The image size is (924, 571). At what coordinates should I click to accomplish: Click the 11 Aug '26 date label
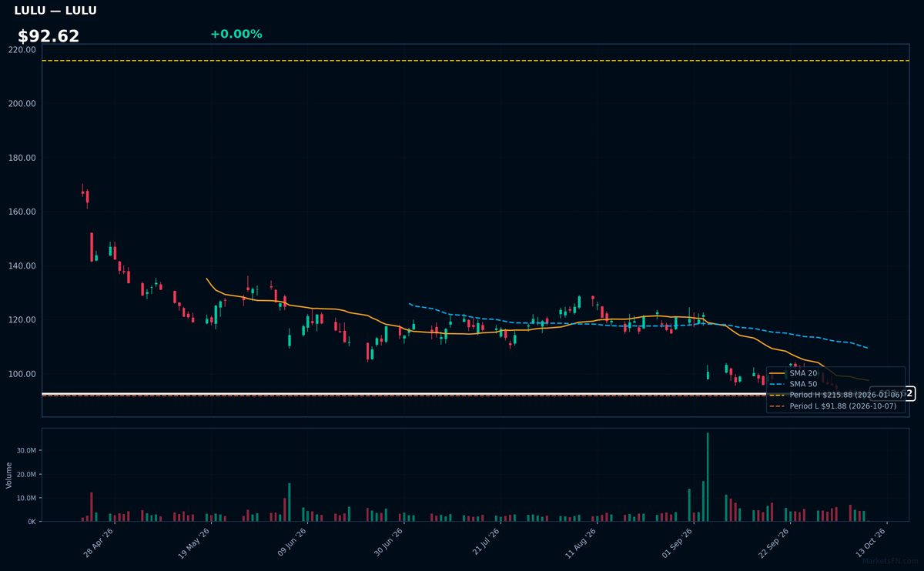click(581, 542)
